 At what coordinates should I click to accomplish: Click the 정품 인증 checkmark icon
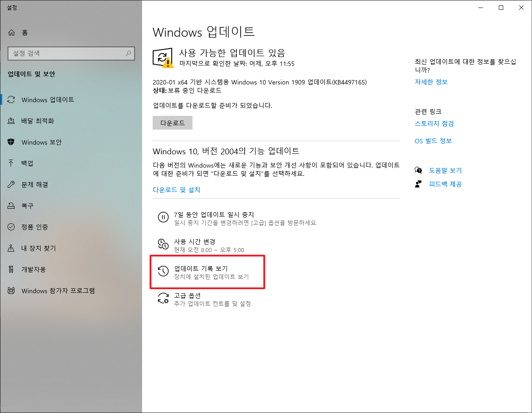[x=12, y=227]
